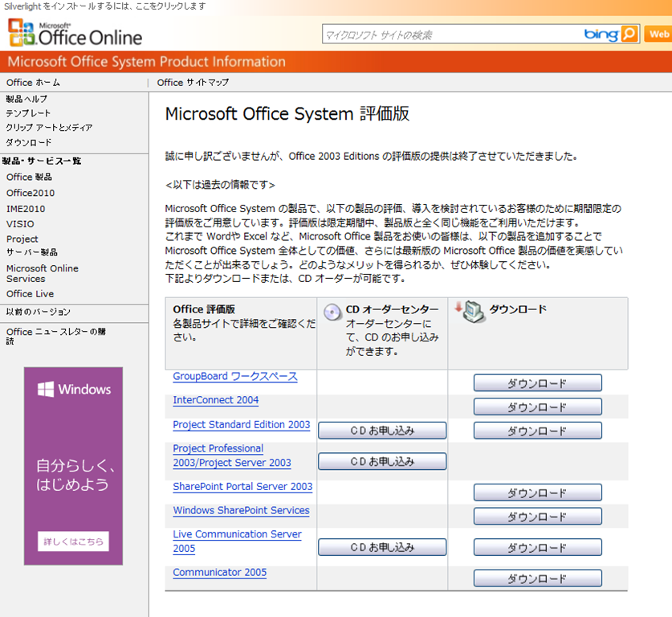Open ダウンロード in the sidebar menu
Screen dimensions: 672x617
point(29,142)
